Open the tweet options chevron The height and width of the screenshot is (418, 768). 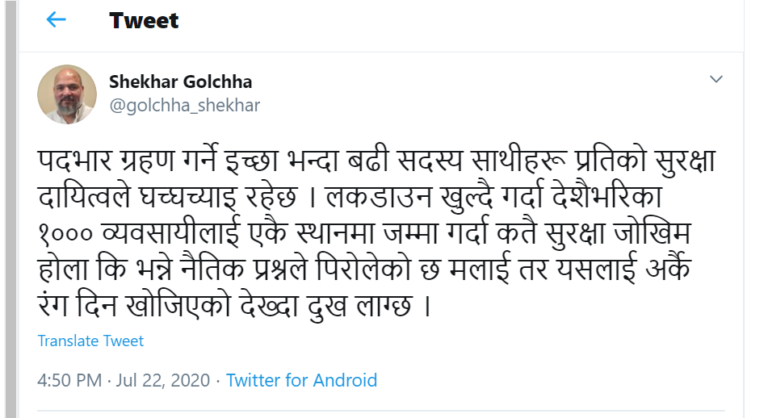point(716,79)
